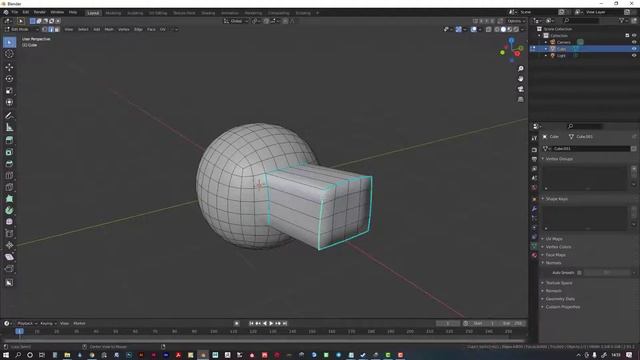Switch to the Sculpting workspace tab
The image size is (640, 360).
click(135, 13)
